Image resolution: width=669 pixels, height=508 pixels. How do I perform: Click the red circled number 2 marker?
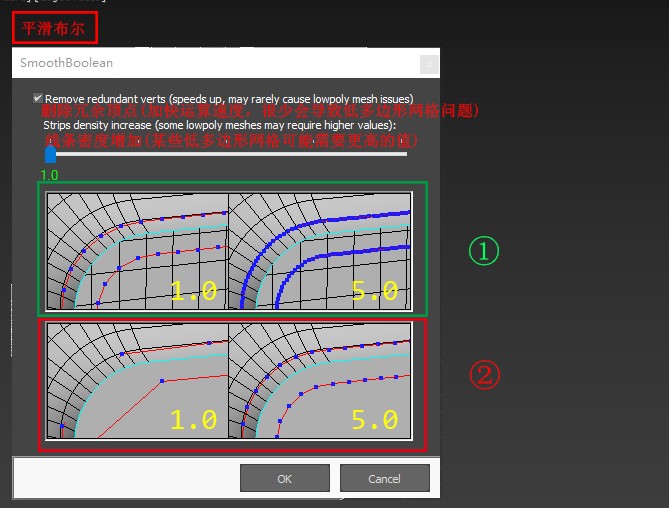pos(484,375)
